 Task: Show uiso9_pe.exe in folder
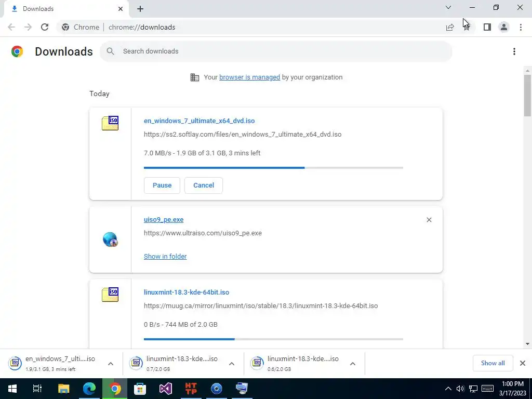(x=165, y=257)
